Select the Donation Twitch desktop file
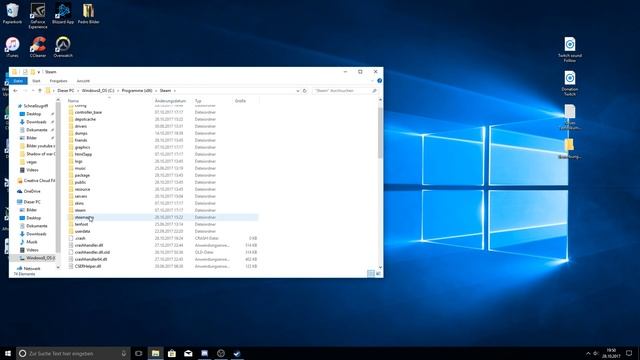 570,83
